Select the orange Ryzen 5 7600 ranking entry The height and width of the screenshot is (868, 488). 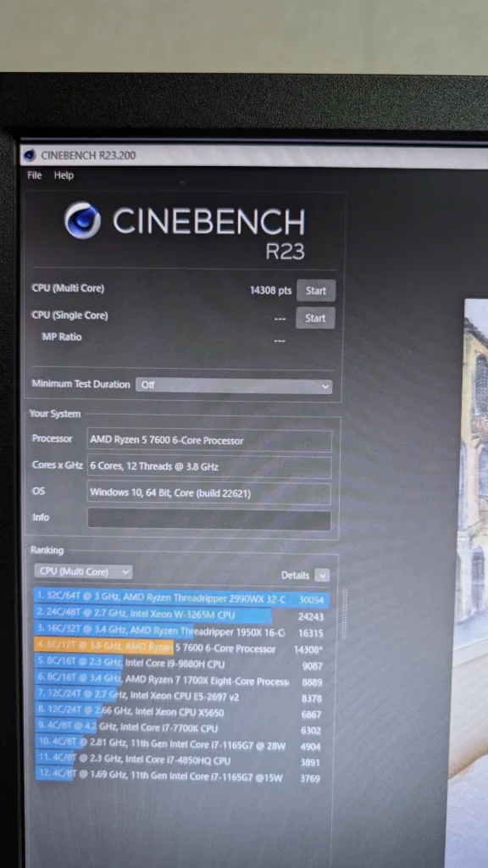tap(180, 648)
